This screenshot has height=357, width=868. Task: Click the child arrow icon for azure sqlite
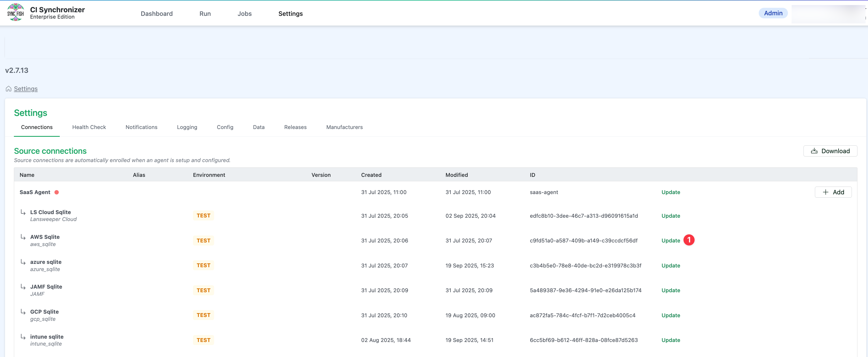[x=23, y=262]
